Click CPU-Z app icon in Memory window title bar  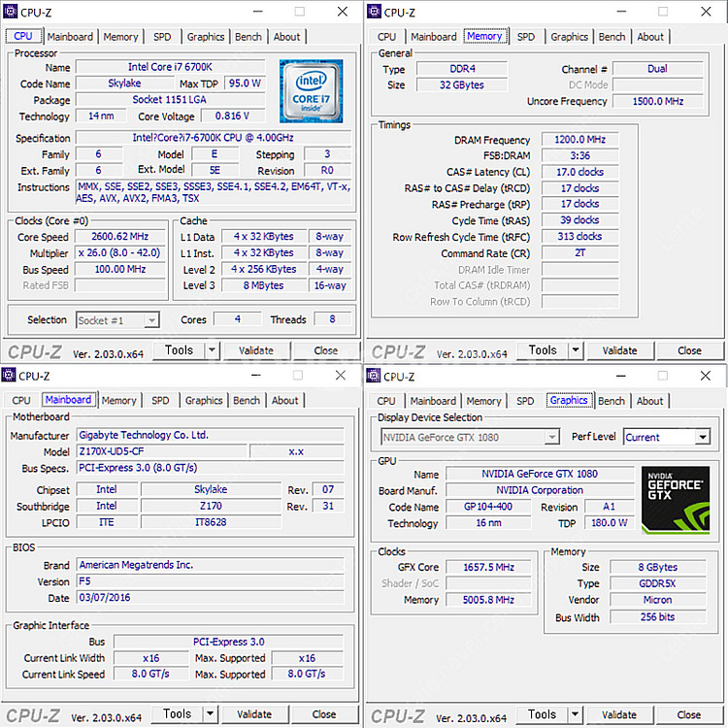[x=374, y=11]
